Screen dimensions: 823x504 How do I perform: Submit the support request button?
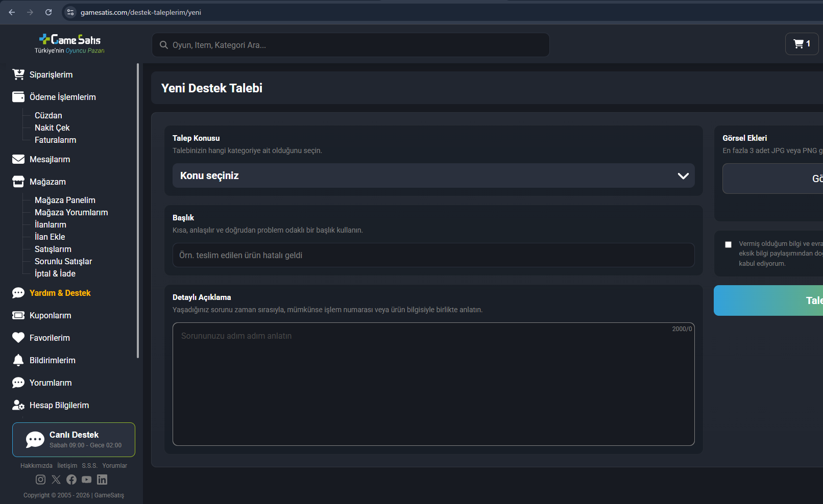[x=768, y=300]
